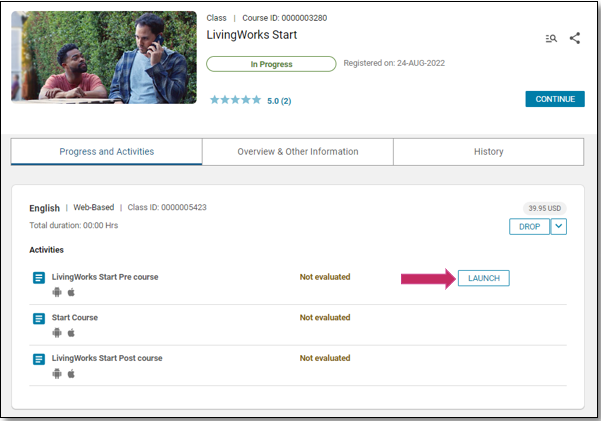Click document icon for Start Course
The width and height of the screenshot is (601, 421).
tap(39, 318)
